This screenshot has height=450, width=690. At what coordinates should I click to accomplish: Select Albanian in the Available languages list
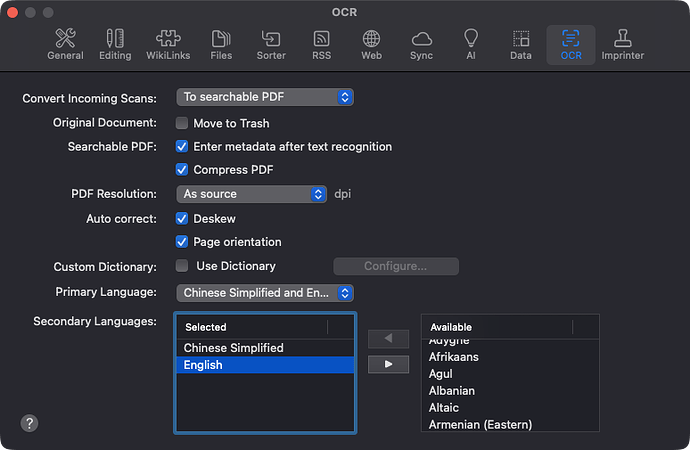point(452,390)
